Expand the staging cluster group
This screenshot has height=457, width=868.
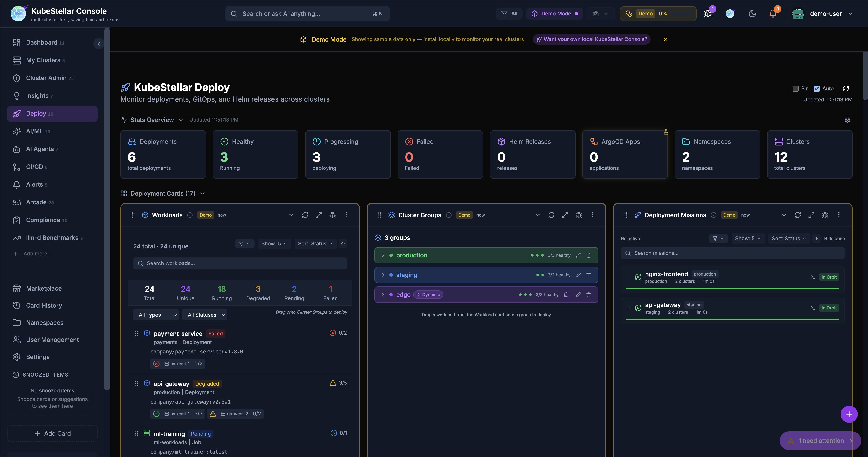point(383,275)
